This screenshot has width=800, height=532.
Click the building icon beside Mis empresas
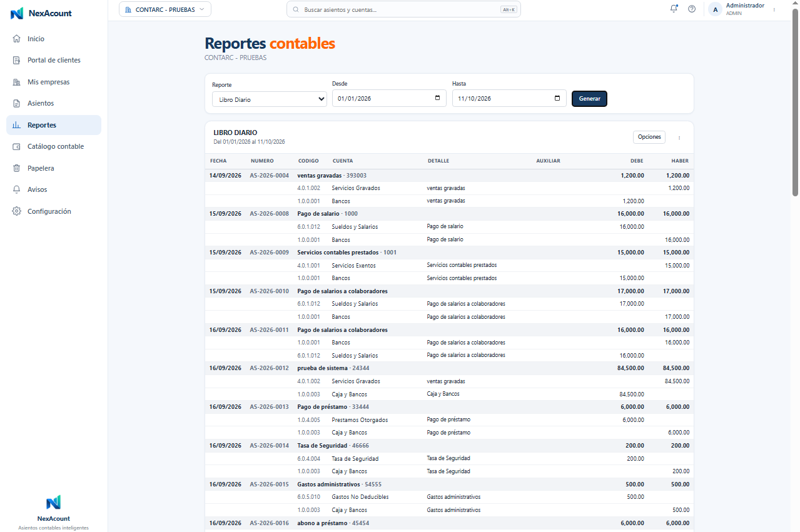click(17, 82)
